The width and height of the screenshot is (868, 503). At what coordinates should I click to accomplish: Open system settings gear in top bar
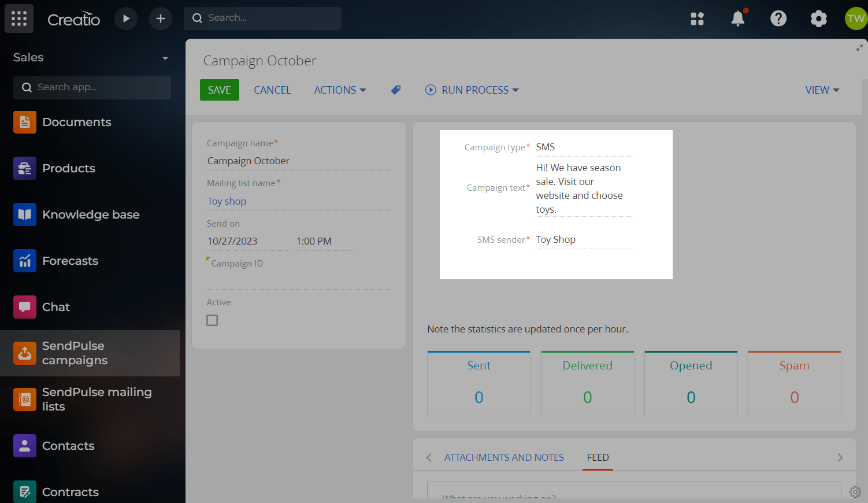click(x=819, y=19)
